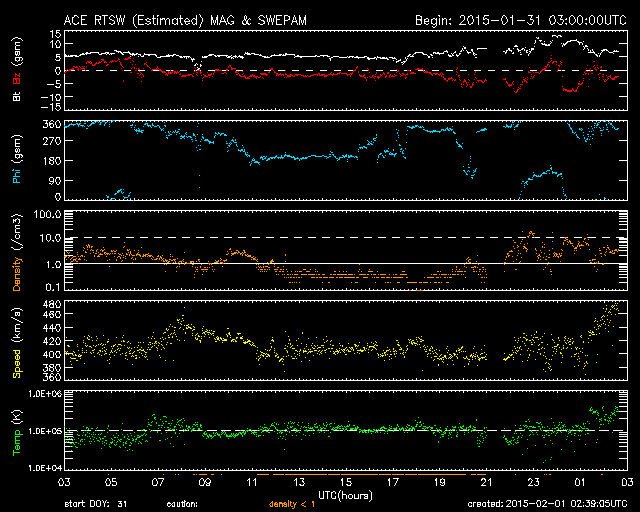Click the 1.0E+06 tick on Temp axis
Image resolution: width=640 pixels, height=512 pixels.
(x=39, y=394)
